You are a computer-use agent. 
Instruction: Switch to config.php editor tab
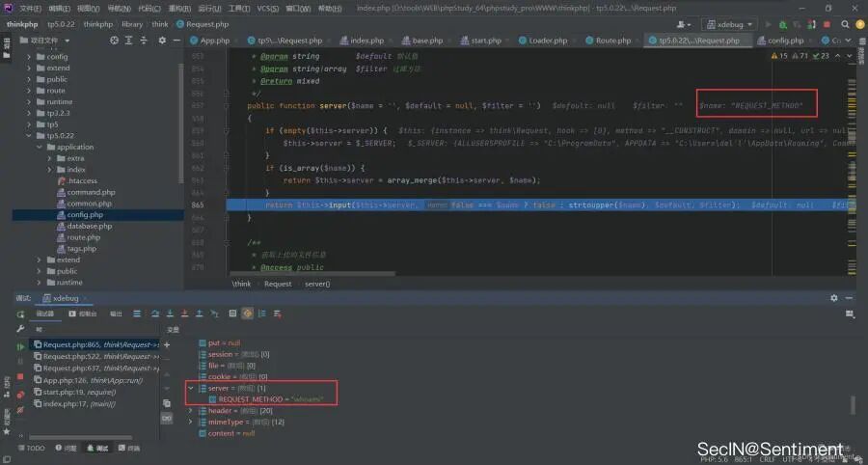[x=781, y=41]
